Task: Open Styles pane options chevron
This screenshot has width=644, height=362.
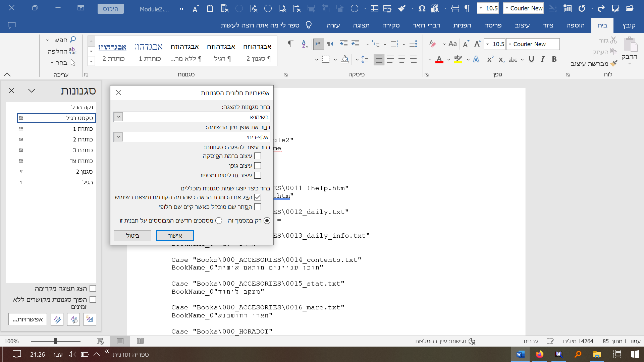Action: pyautogui.click(x=32, y=90)
